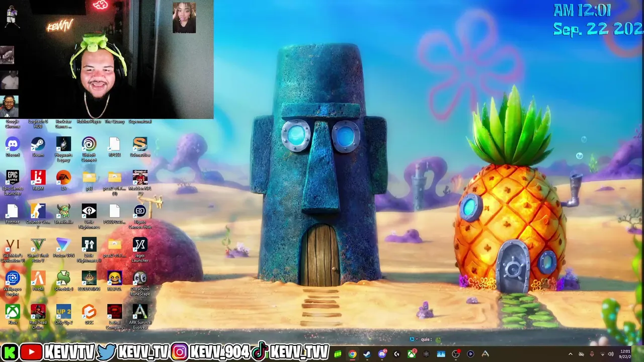Select the Little Nightmares II desktop icon
The image size is (644, 362).
89,250
